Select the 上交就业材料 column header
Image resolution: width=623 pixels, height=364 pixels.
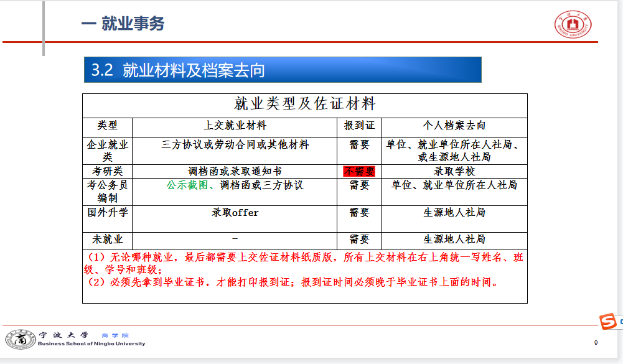tap(235, 126)
